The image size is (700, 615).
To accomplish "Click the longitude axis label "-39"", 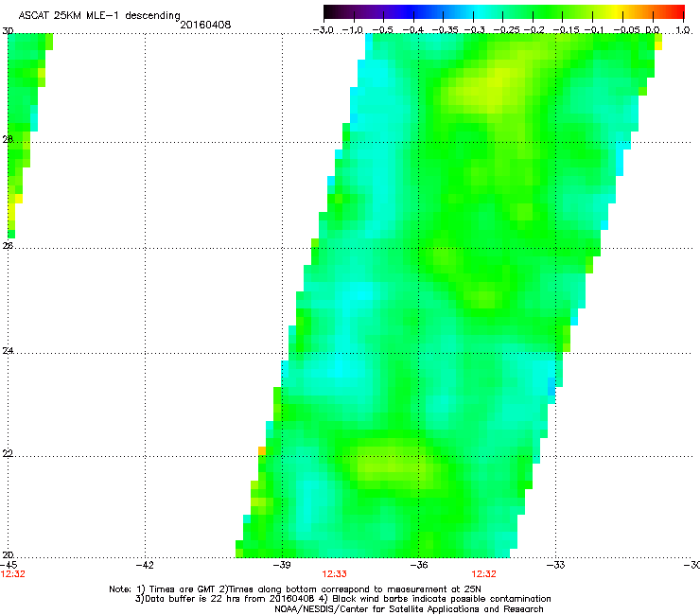I will pos(282,565).
